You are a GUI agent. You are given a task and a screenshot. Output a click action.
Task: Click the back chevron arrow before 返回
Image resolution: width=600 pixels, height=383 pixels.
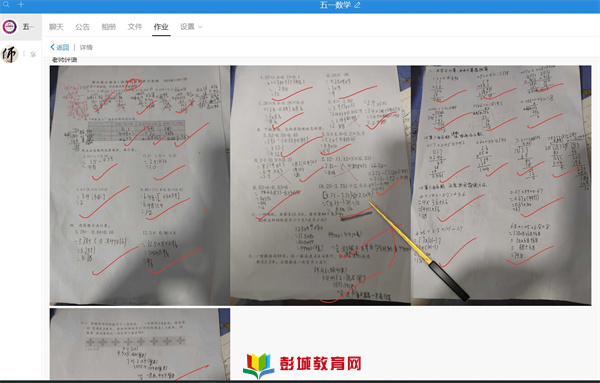[52, 47]
